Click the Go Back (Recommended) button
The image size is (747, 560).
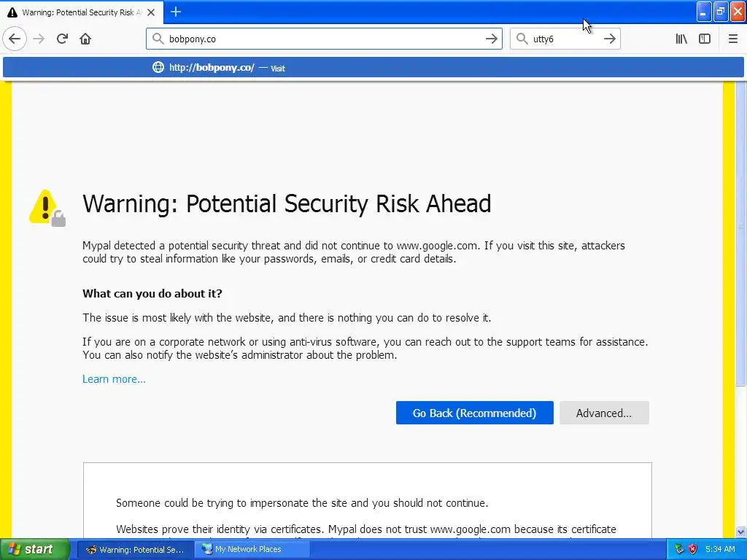pyautogui.click(x=474, y=413)
